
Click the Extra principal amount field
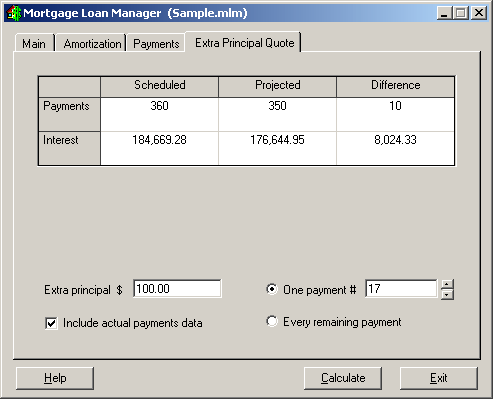tap(177, 289)
